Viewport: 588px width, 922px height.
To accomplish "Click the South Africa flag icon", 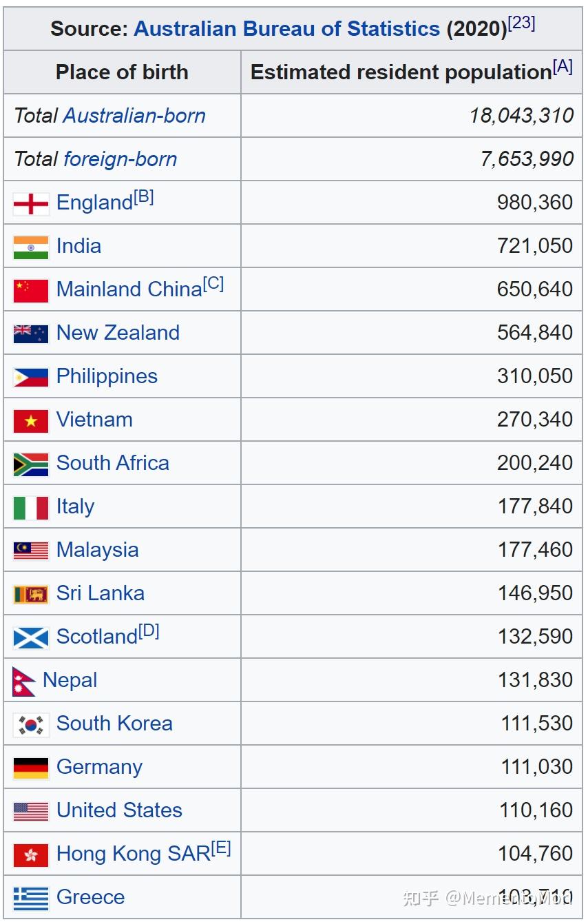I will (31, 464).
